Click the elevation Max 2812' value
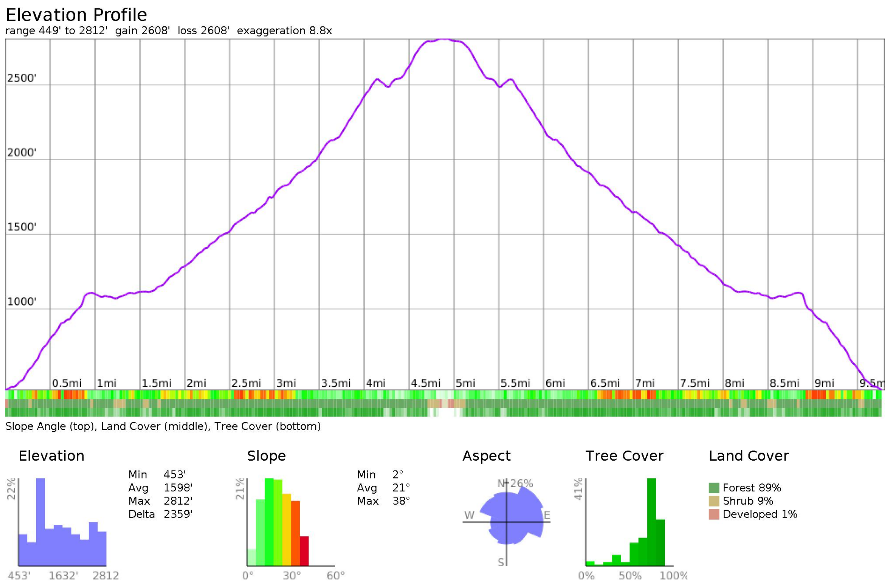The width and height of the screenshot is (890, 588). [x=178, y=501]
